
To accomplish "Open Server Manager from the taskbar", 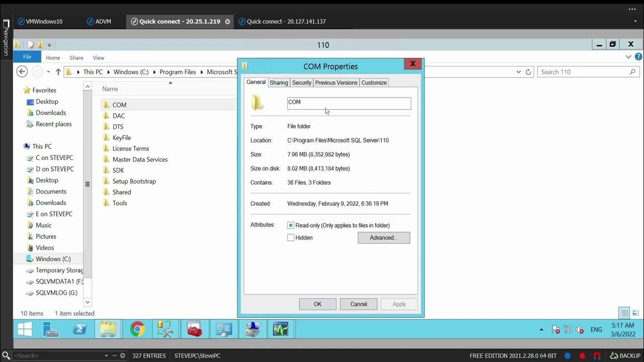I will coord(50,329).
